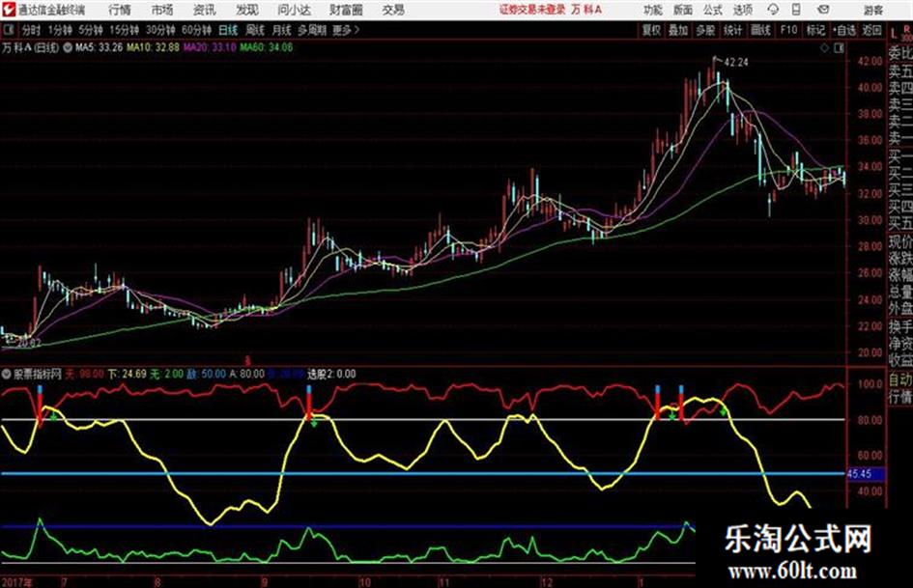The image size is (913, 588).
Task: Open F10 company info
Action: (788, 30)
